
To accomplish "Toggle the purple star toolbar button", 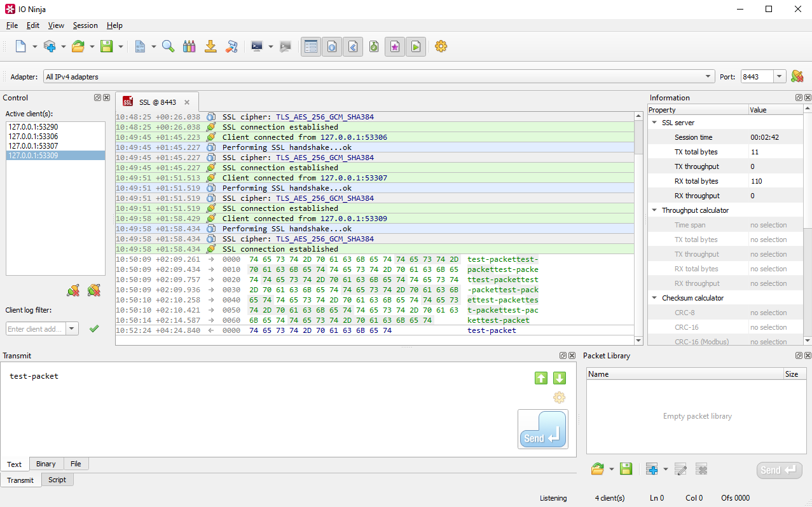I will [x=395, y=46].
